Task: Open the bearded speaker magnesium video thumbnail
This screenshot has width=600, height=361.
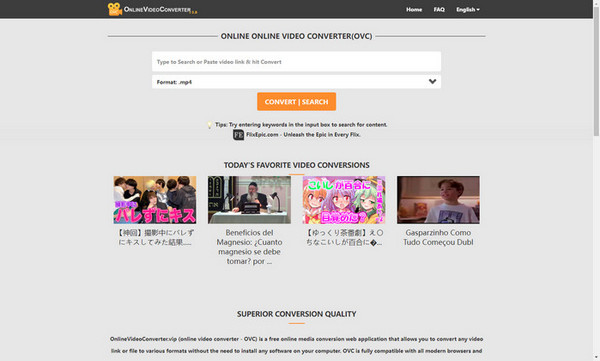Action: pos(249,200)
